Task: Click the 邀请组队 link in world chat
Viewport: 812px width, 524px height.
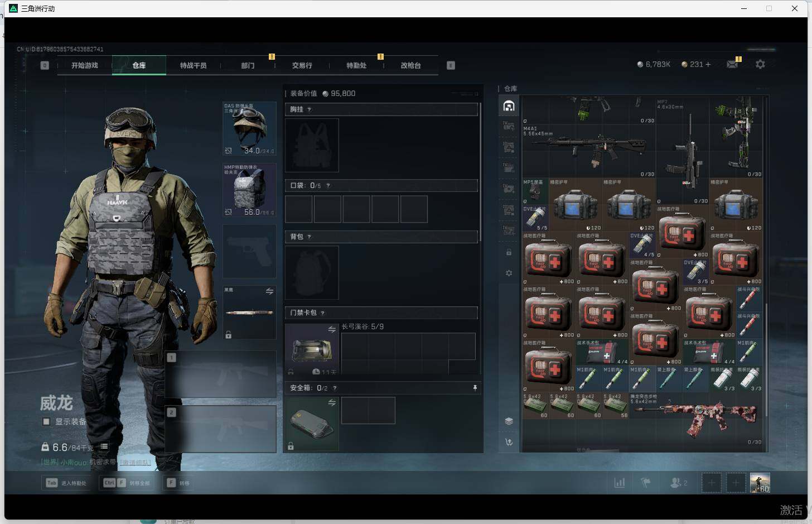Action: (136, 463)
